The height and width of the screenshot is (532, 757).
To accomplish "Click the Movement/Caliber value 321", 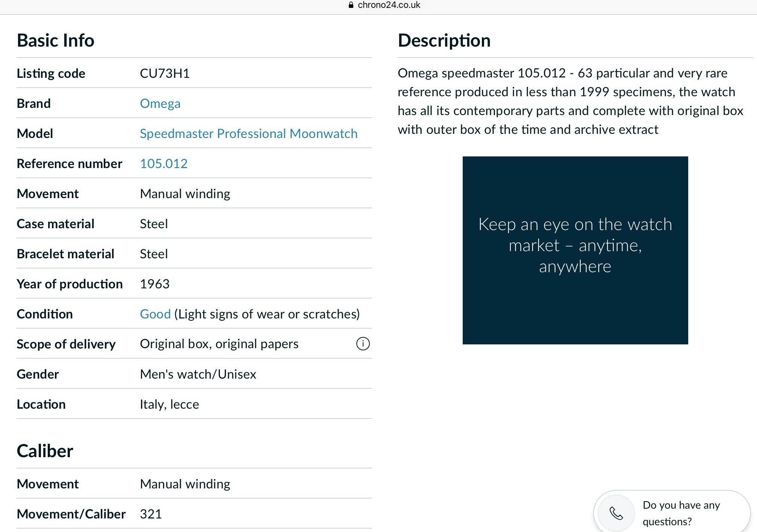I will [x=151, y=514].
